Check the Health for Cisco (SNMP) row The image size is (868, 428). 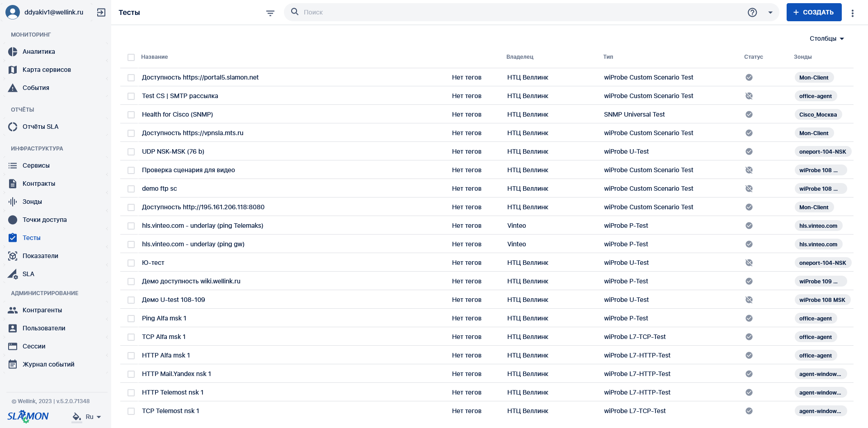point(131,115)
